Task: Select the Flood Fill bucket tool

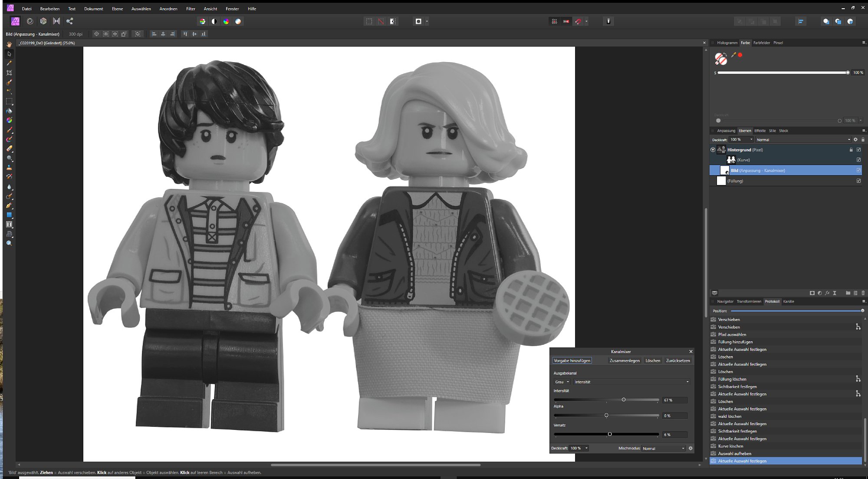Action: (x=9, y=111)
